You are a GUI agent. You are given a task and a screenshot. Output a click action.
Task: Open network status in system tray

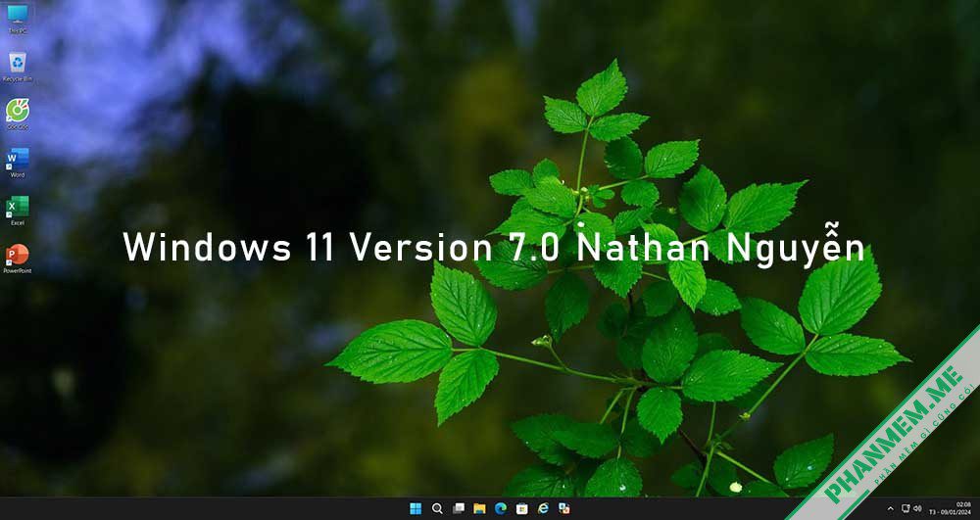click(906, 509)
